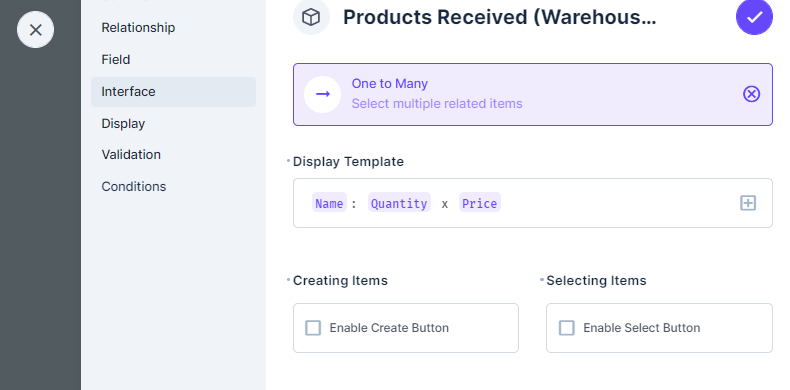790x390 pixels.
Task: Add a field to the Display Template
Action: (x=748, y=203)
